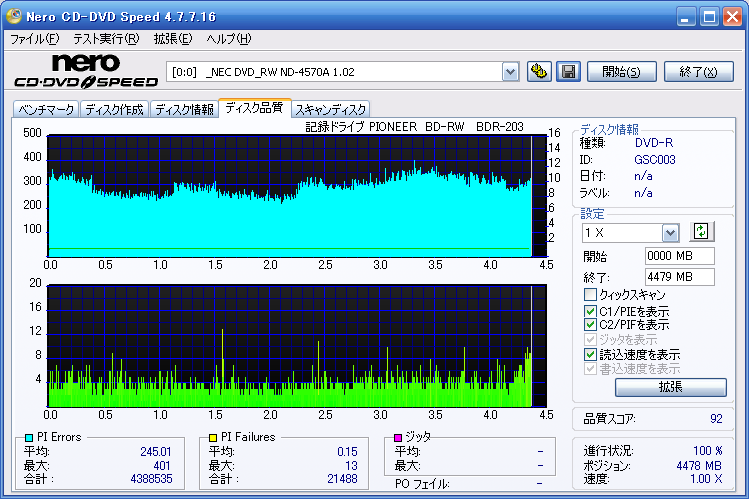Click the magenta jitter legend swatch
The height and width of the screenshot is (499, 749).
pos(398,437)
